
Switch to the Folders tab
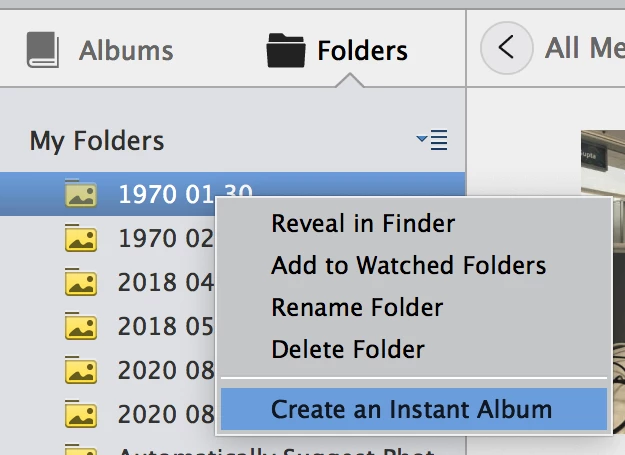337,50
